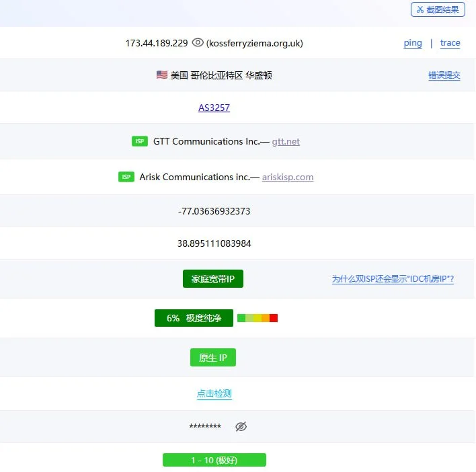
Task: Click the latitude value 38.895111083984
Action: tap(214, 243)
